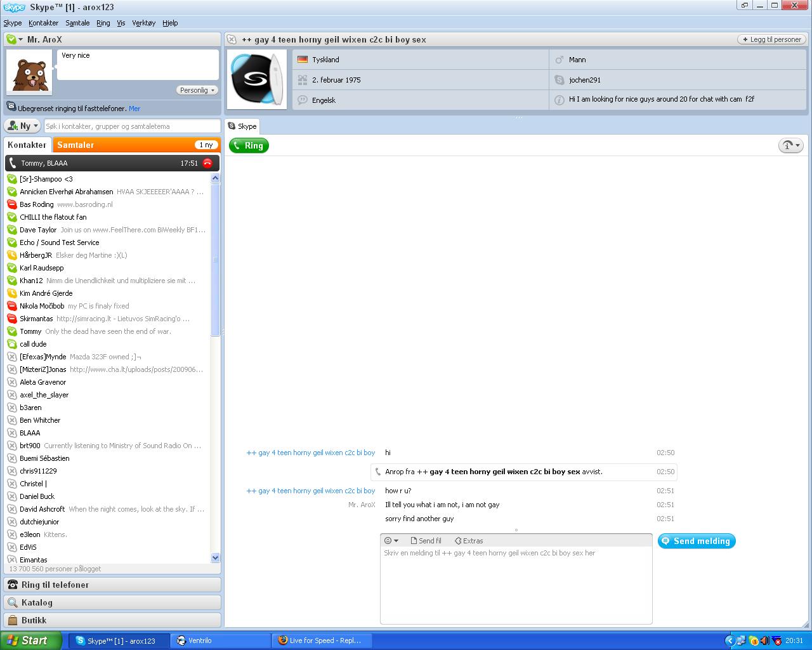Screen dimensions: 812x650
Task: Click the German flag icon by Tyskland
Action: [x=303, y=60]
